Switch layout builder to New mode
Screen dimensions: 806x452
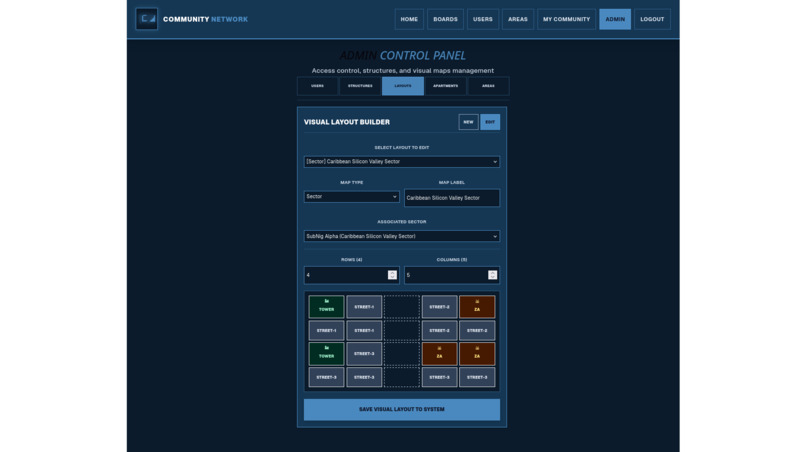tap(468, 122)
